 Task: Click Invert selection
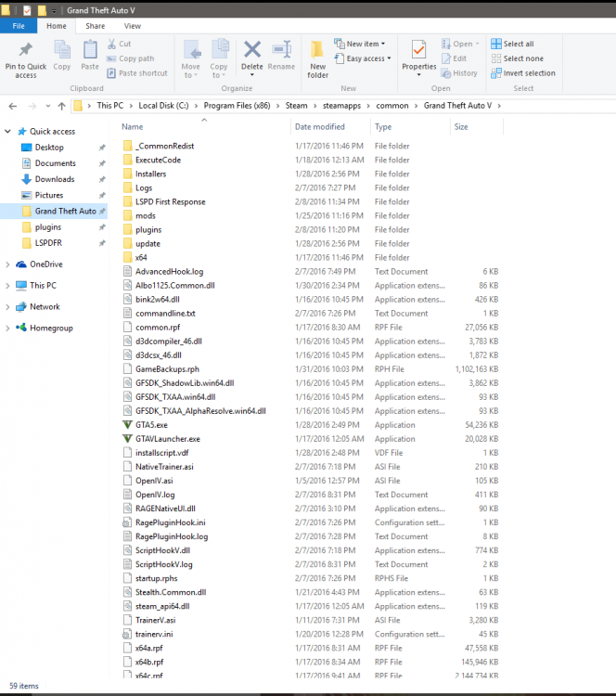[523, 72]
